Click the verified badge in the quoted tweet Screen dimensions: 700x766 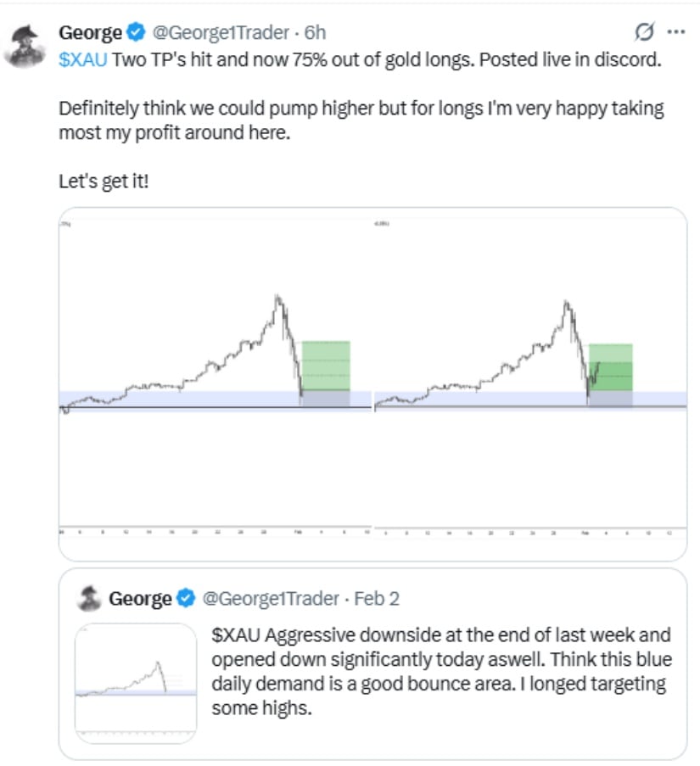(187, 599)
